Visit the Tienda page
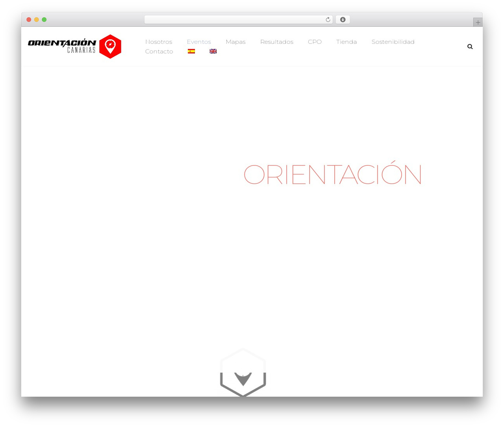Screen dimensions: 504x427 pos(346,42)
